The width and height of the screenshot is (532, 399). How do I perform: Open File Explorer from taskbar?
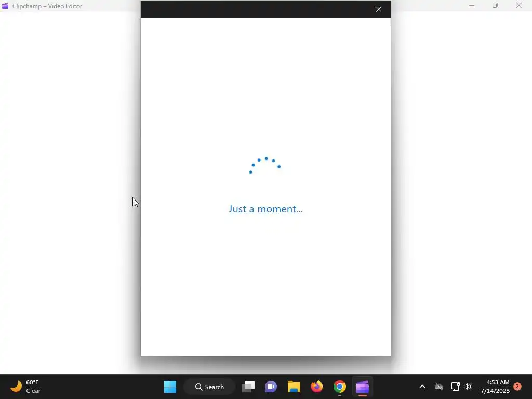(294, 387)
